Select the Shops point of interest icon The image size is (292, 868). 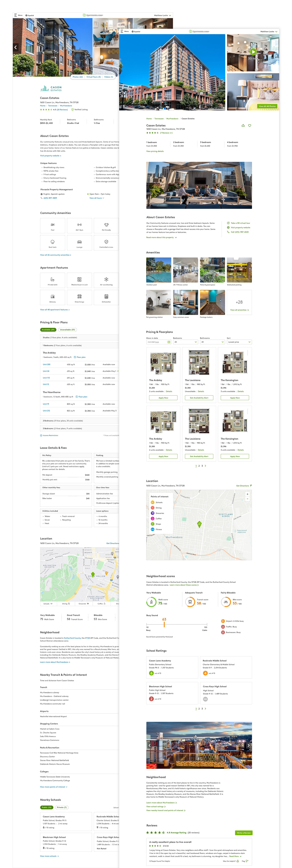153,524
